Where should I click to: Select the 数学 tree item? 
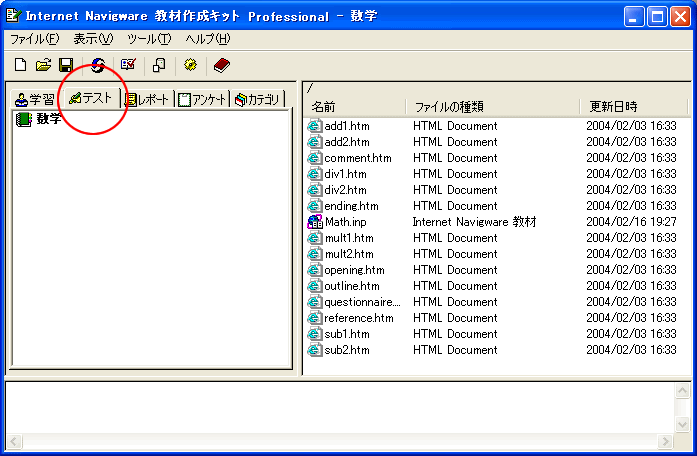coord(48,119)
